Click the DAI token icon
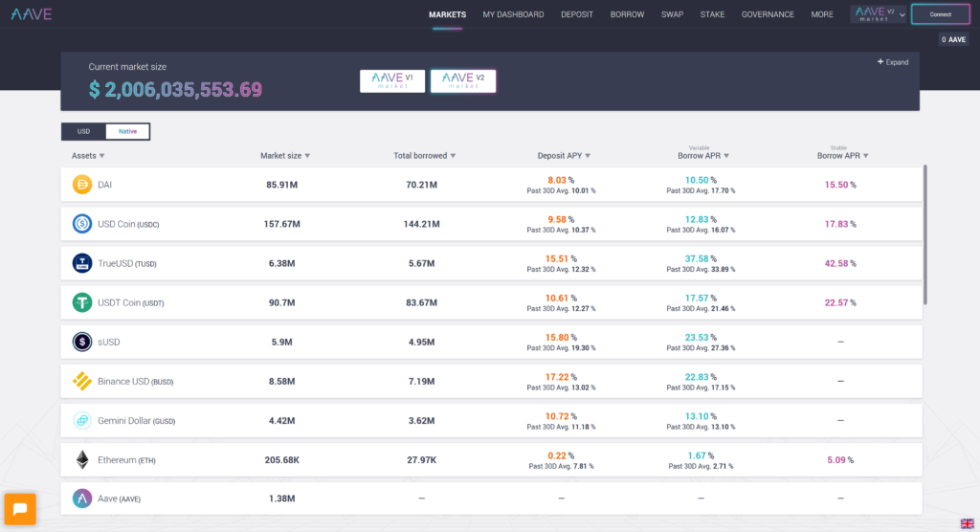 (x=82, y=185)
